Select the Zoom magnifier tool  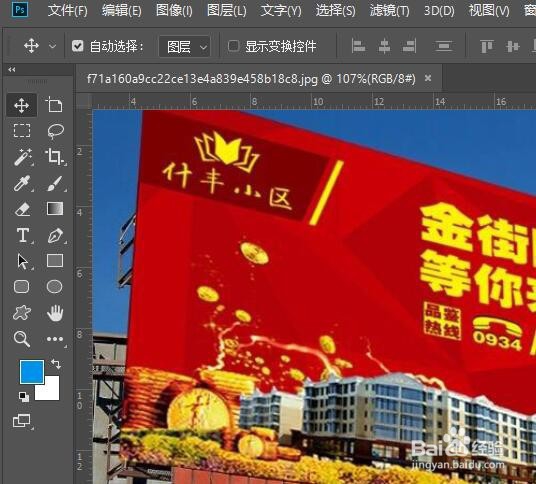pos(22,339)
